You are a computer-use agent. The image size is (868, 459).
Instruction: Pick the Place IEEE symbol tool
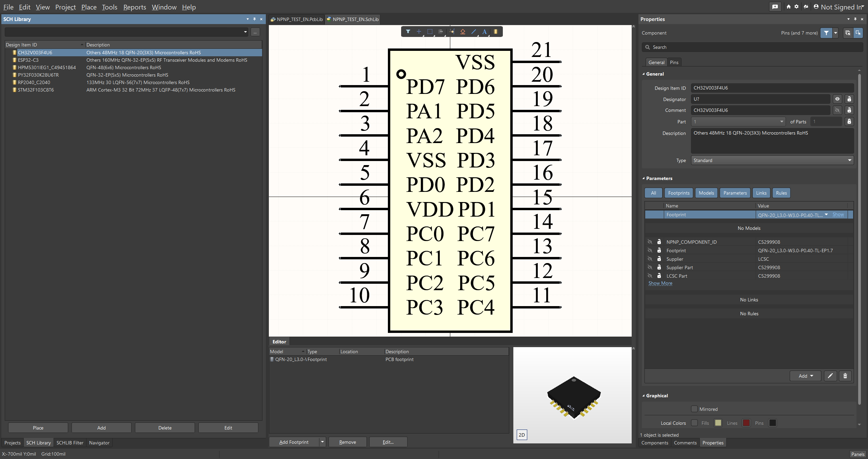coord(462,32)
